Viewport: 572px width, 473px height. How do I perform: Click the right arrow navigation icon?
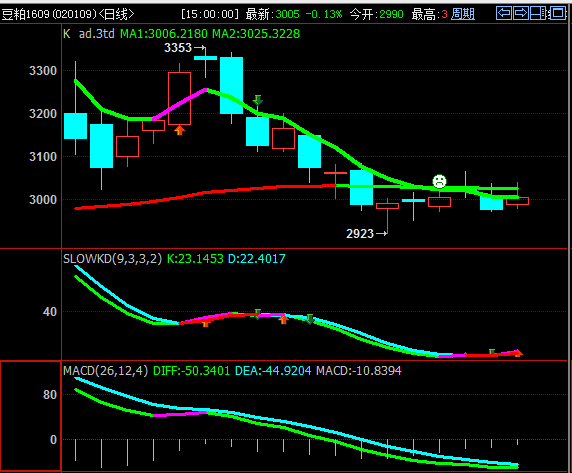click(x=521, y=13)
